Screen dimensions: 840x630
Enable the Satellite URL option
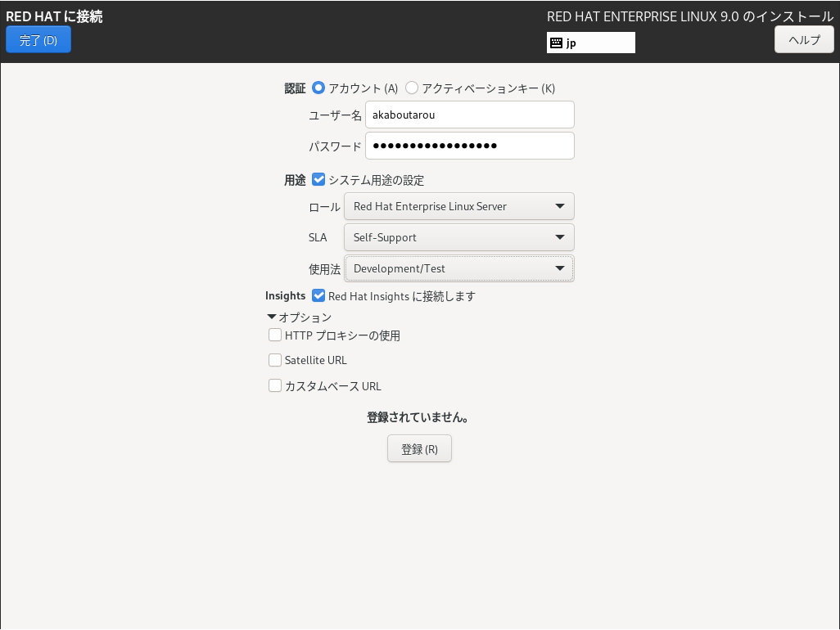click(x=275, y=360)
